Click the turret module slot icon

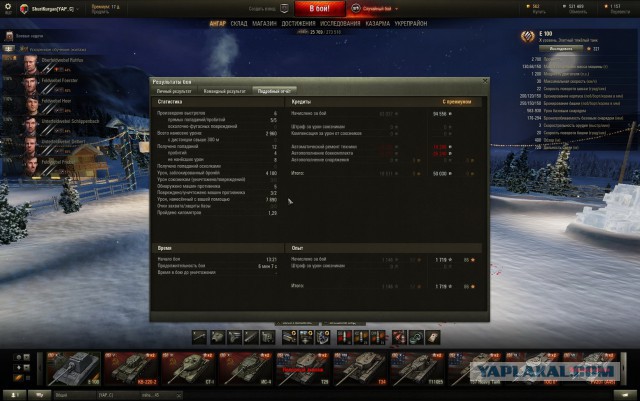pos(217,337)
